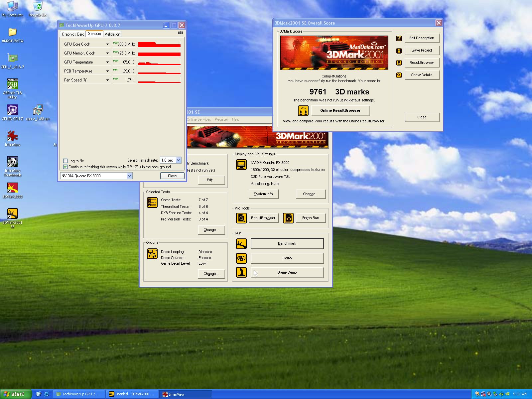
Task: Click Change button under Selected Tests
Action: point(211,230)
